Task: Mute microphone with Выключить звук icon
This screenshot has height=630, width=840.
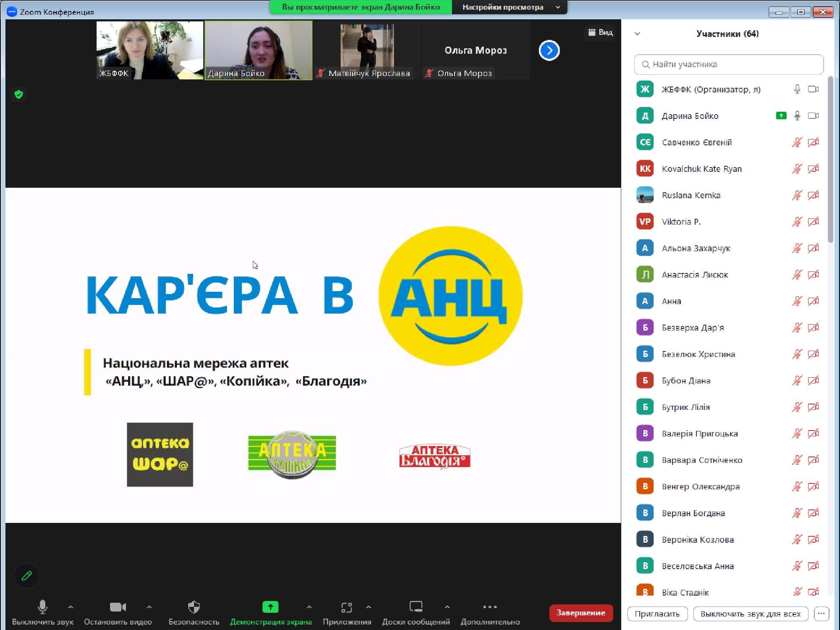Action: (42, 607)
